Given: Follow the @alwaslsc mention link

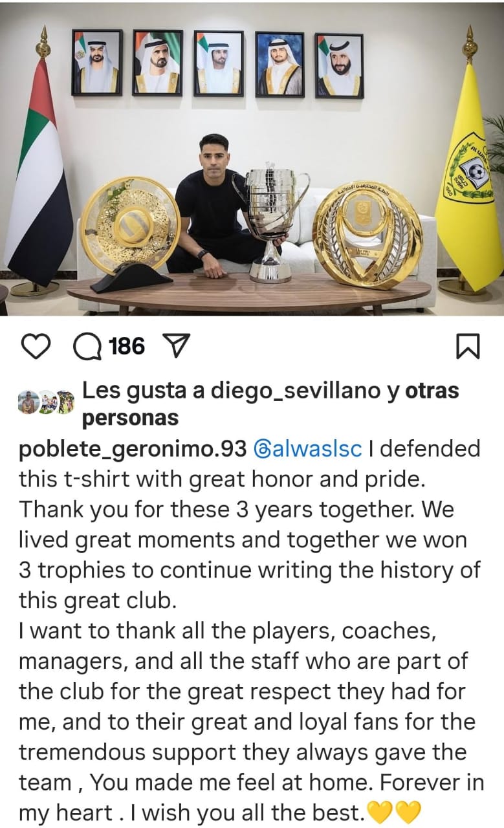Looking at the screenshot, I should click(308, 449).
